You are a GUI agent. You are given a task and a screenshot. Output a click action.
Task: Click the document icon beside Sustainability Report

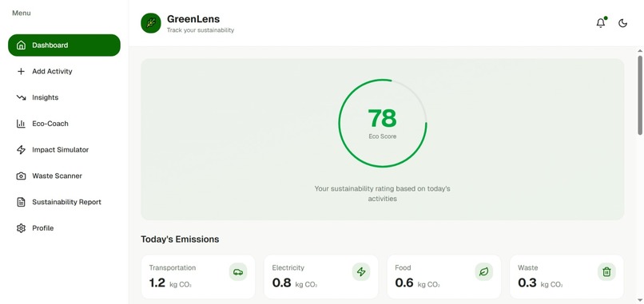point(21,202)
